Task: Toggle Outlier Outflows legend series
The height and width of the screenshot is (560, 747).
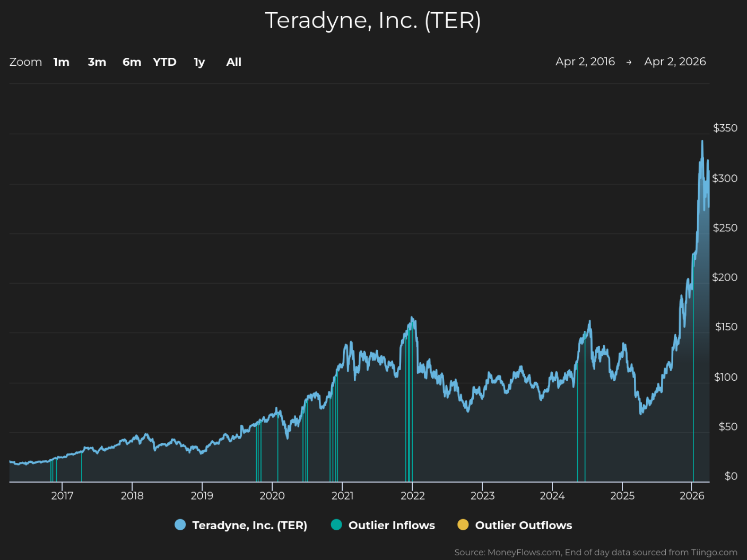Action: [x=515, y=525]
